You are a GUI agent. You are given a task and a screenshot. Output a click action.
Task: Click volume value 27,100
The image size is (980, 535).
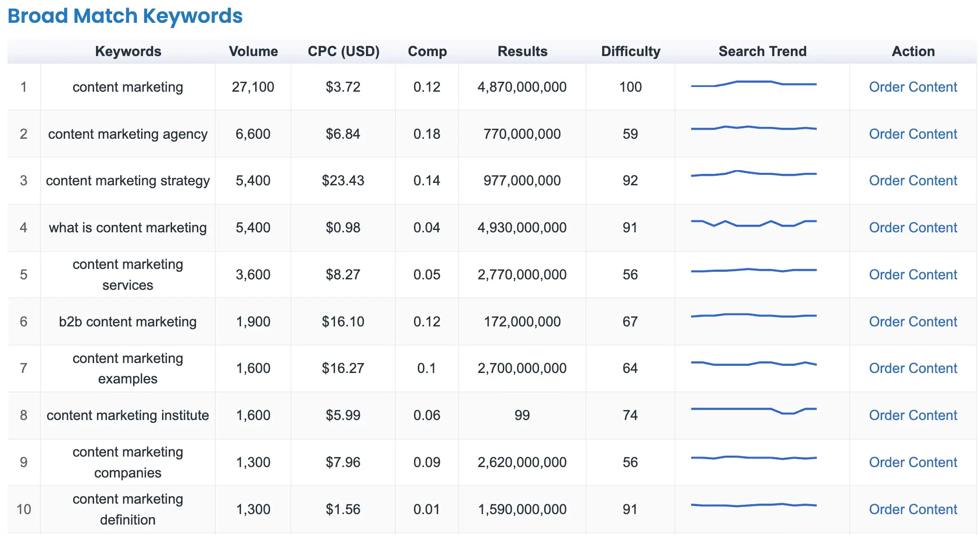[253, 87]
